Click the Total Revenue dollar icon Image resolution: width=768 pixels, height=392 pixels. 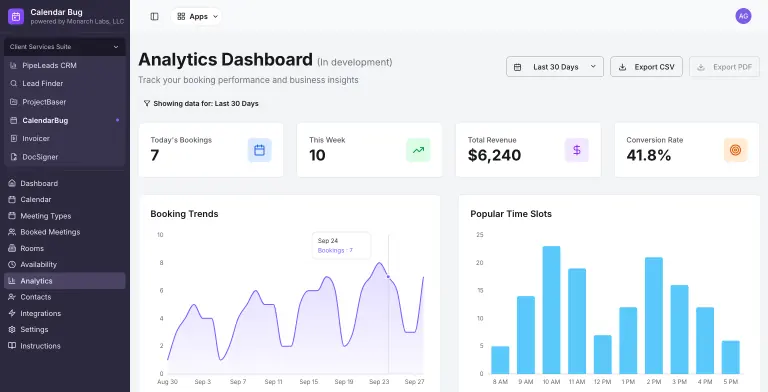tap(576, 150)
